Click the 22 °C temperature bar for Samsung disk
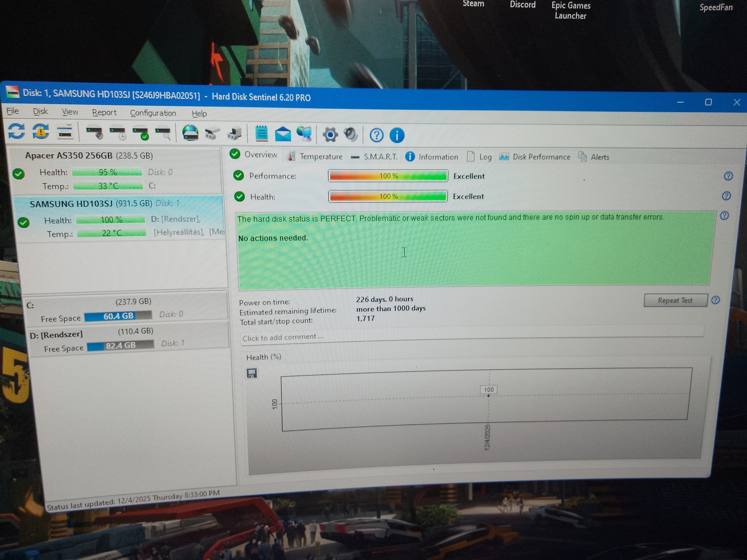 tap(112, 233)
